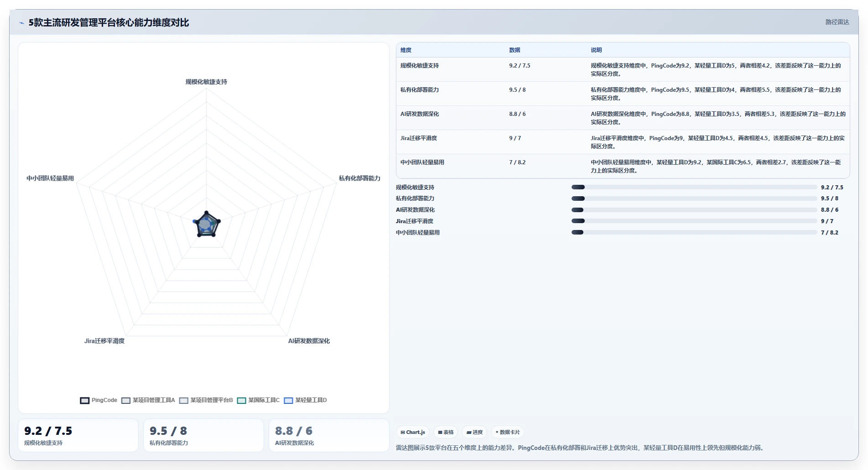Image resolution: width=868 pixels, height=470 pixels.
Task: Click radar axis label 规模化敏捷支持
Action: (x=206, y=82)
